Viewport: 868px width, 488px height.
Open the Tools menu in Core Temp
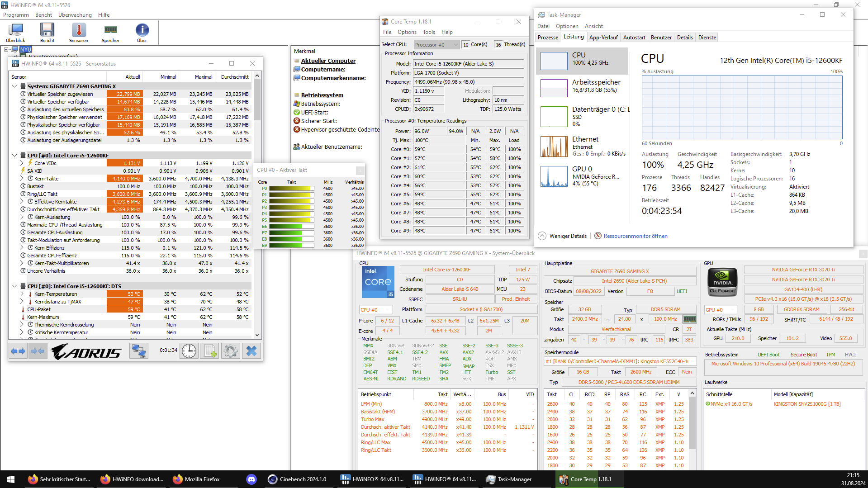click(x=429, y=32)
